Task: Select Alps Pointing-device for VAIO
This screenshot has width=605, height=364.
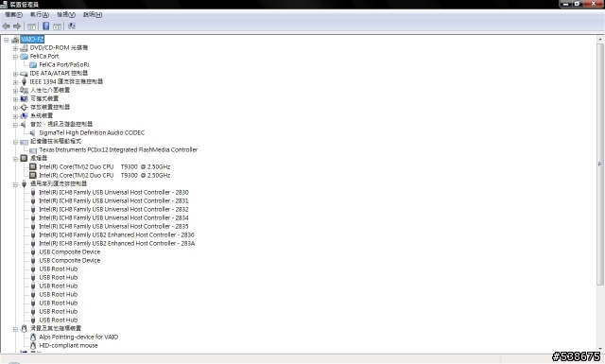Action: 78,337
